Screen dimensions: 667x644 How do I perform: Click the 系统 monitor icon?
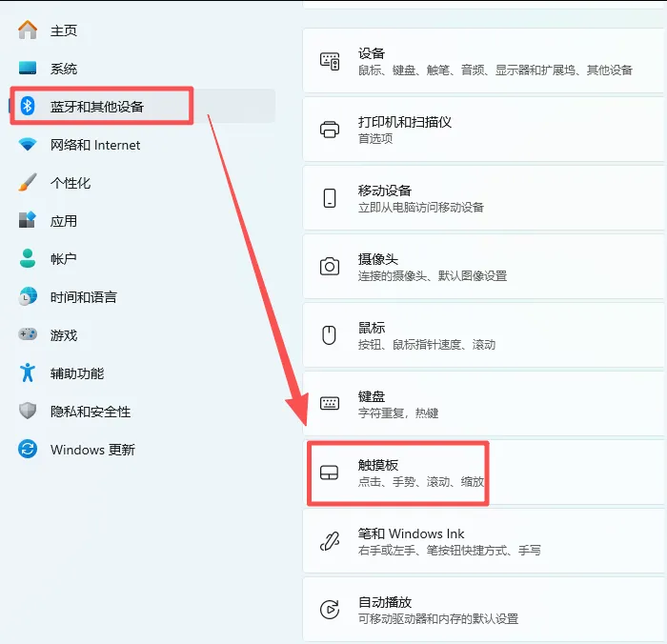28,68
